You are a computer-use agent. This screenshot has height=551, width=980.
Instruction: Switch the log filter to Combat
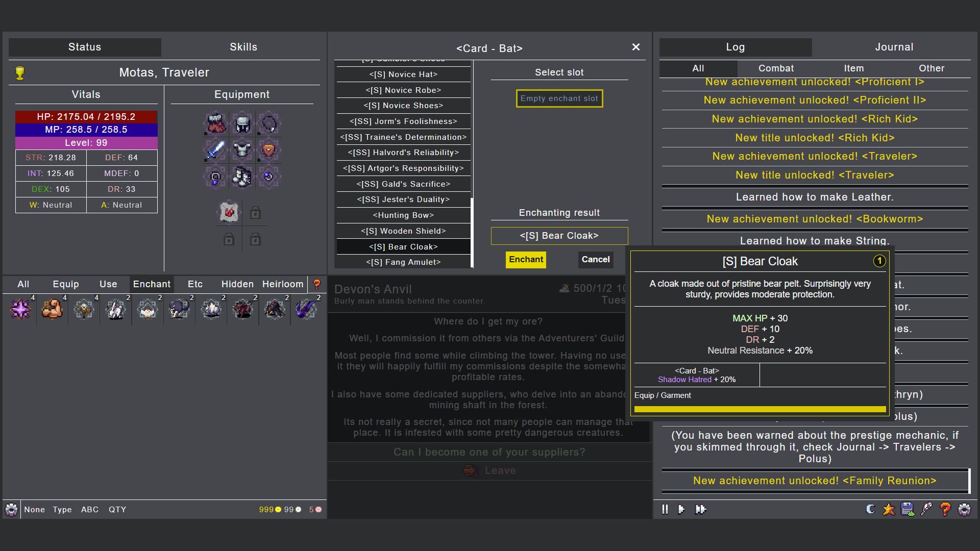tap(775, 68)
